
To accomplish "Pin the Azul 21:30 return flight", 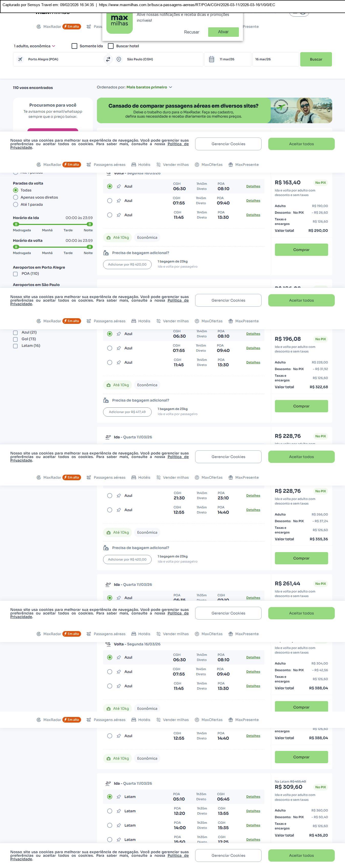I will 119,496.
